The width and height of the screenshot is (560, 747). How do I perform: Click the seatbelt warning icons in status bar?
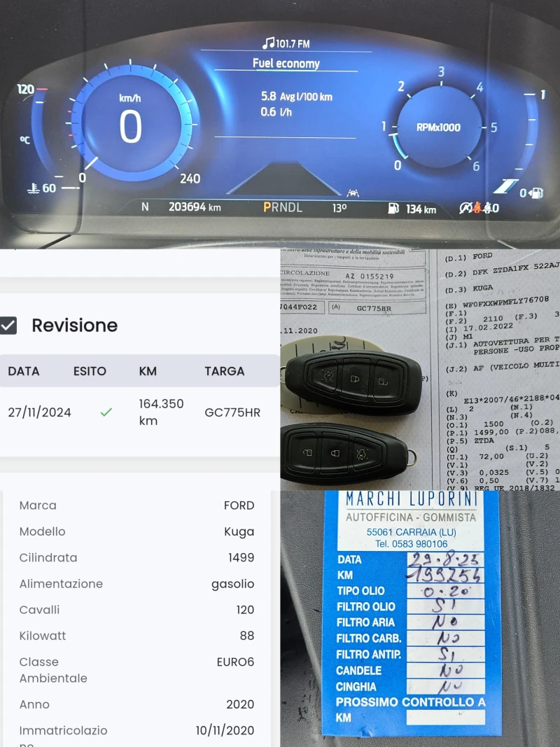[474, 207]
